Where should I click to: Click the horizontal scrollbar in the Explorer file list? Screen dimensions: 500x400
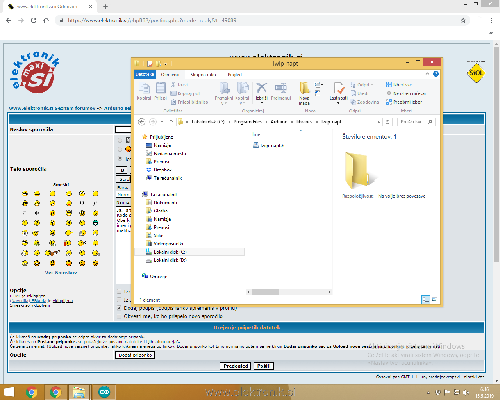(265, 292)
